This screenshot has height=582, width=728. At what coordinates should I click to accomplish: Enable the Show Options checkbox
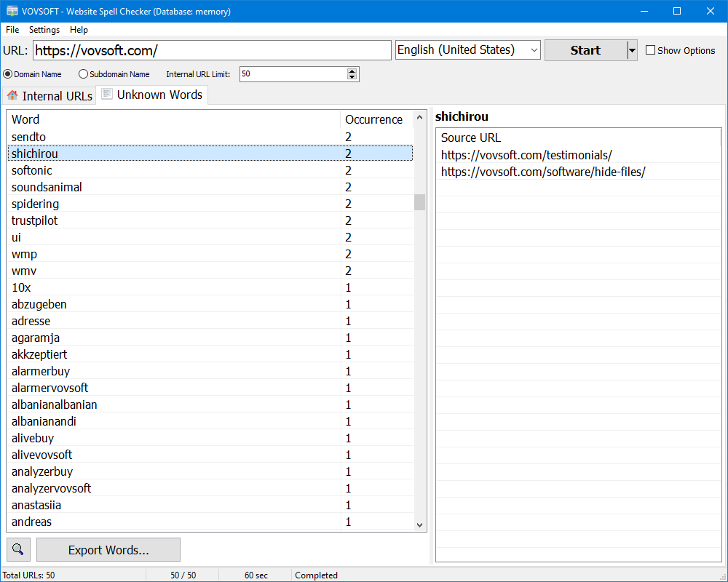pyautogui.click(x=651, y=50)
